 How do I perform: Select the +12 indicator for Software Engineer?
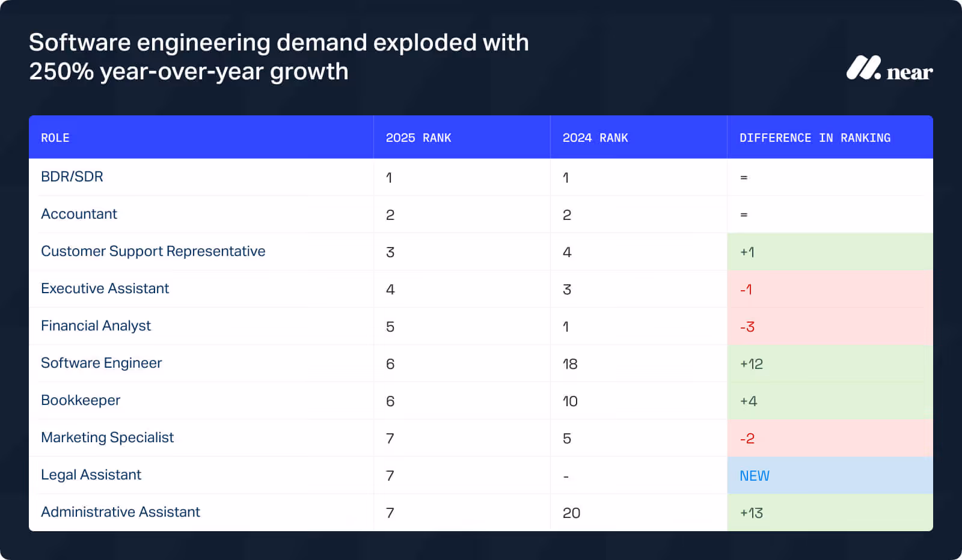(x=752, y=364)
